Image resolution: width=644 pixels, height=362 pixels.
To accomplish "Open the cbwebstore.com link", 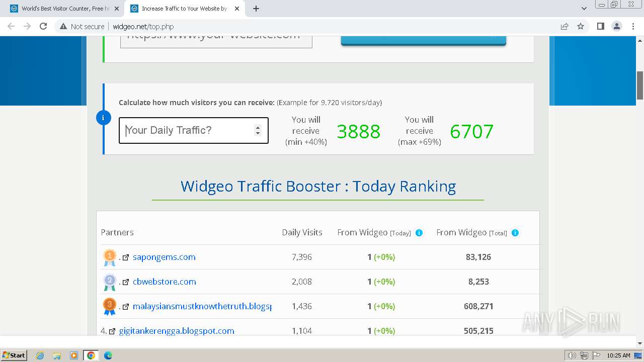I will click(165, 282).
